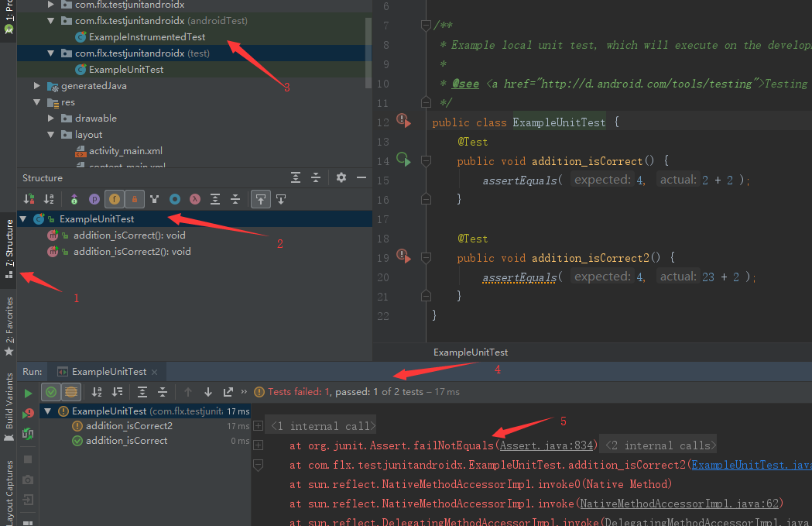Open the Build Variants side tab
The image size is (812, 526).
9,407
